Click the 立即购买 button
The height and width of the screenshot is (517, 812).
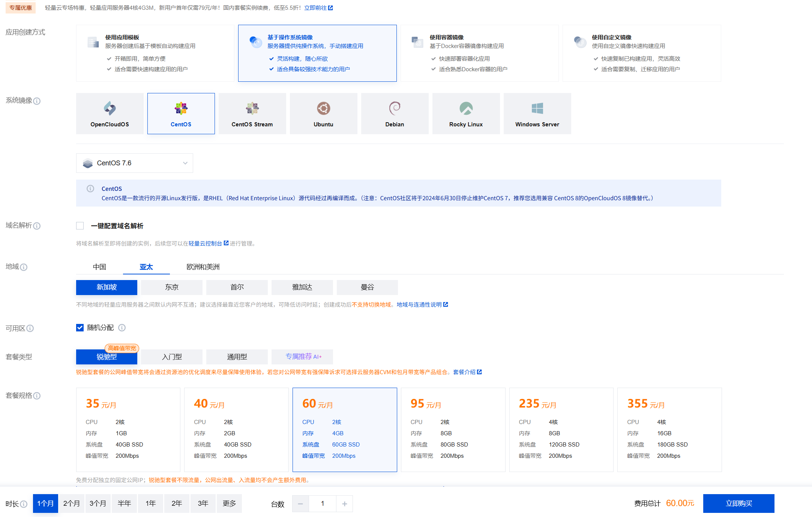pos(738,504)
